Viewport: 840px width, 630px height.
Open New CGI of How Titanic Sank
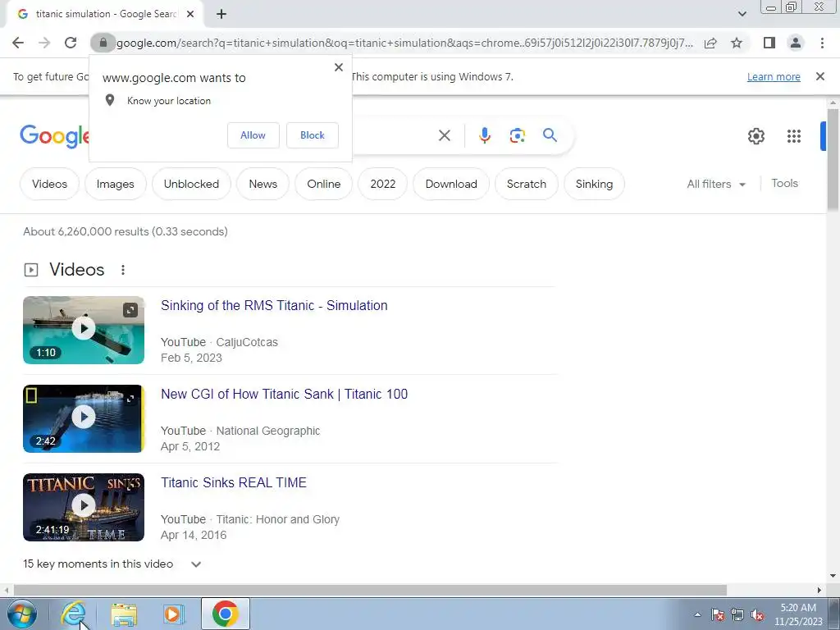pos(285,394)
